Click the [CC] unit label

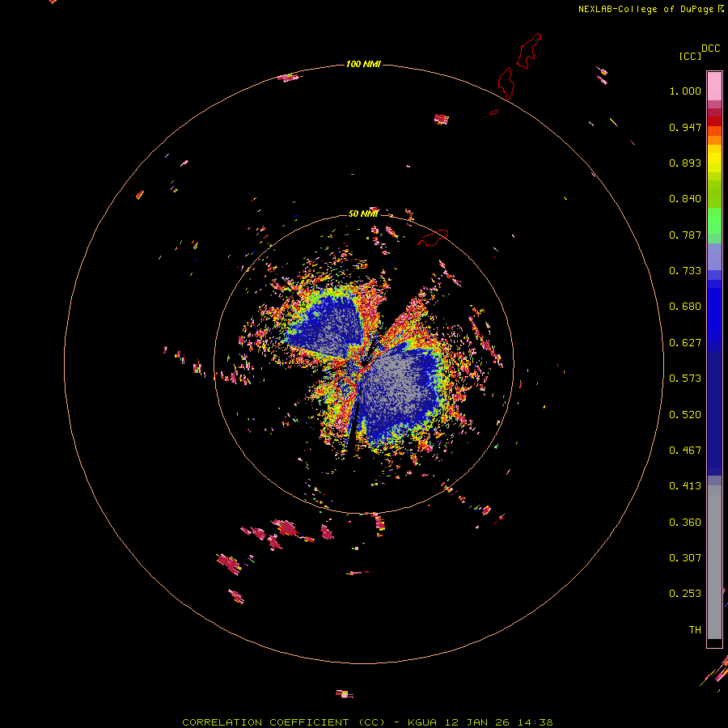[691, 56]
